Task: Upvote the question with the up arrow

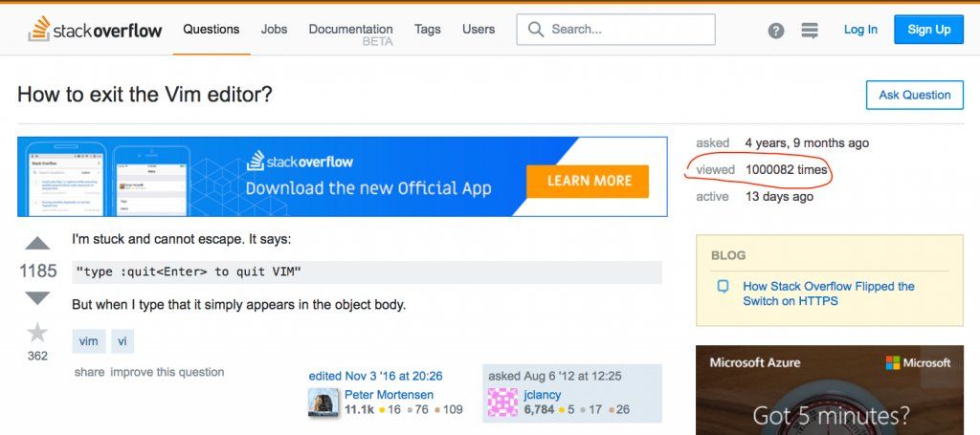Action: (x=37, y=244)
